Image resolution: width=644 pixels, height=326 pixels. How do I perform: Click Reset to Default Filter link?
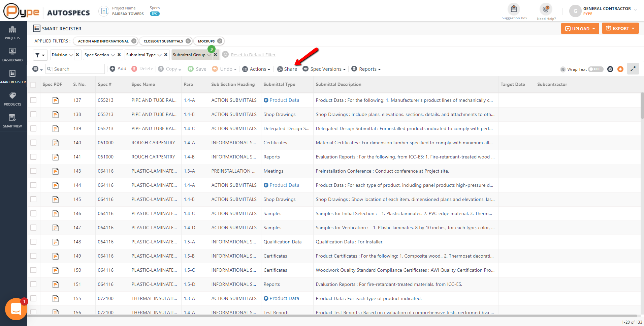[x=253, y=55]
